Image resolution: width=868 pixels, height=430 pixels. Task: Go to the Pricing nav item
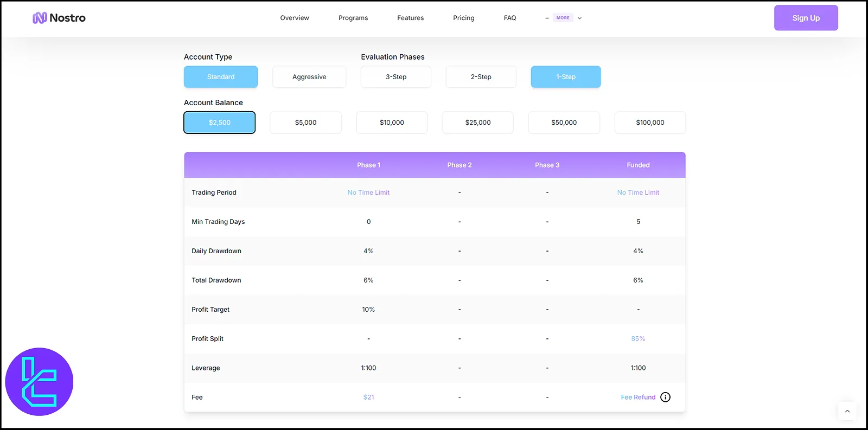(x=464, y=18)
